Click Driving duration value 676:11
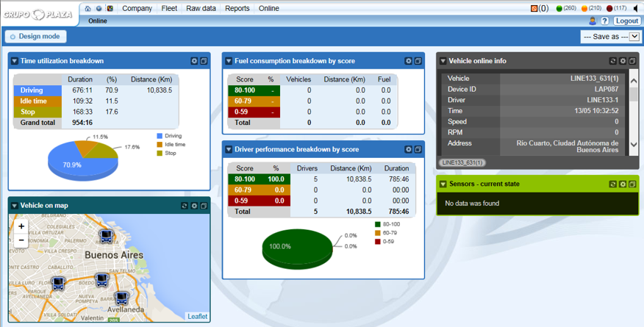644x327 pixels. coord(82,90)
